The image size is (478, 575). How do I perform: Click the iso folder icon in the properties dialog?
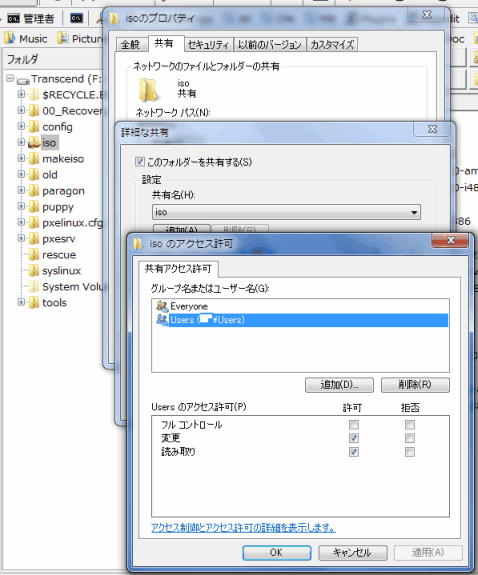point(149,90)
